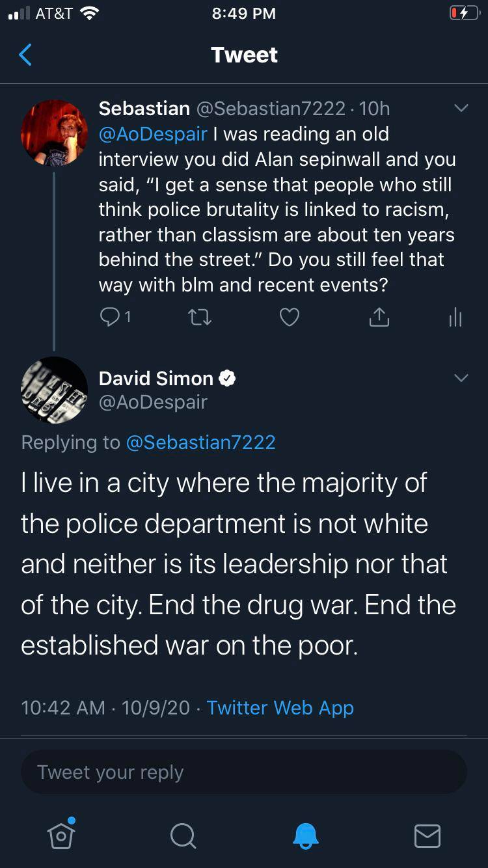Open the Twitter Web App source link
This screenshot has height=868, width=488.
click(x=280, y=708)
